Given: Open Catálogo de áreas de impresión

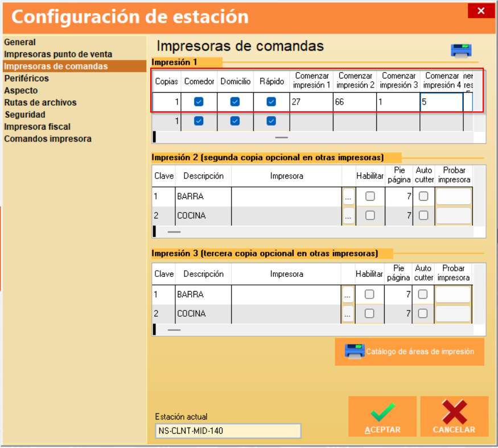Looking at the screenshot, I should [x=409, y=351].
